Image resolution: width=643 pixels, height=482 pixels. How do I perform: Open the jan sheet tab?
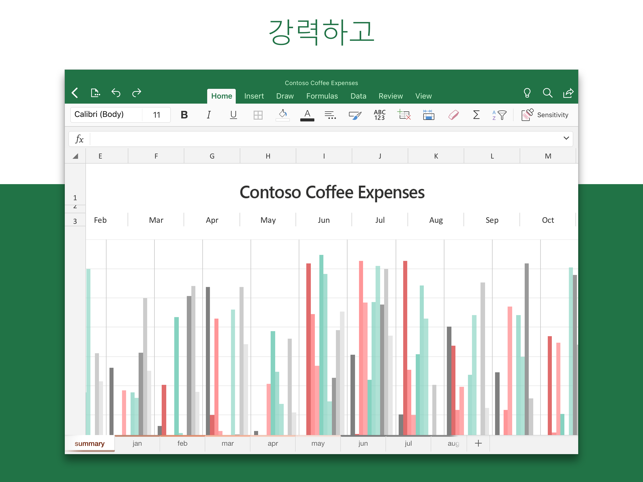coord(137,443)
